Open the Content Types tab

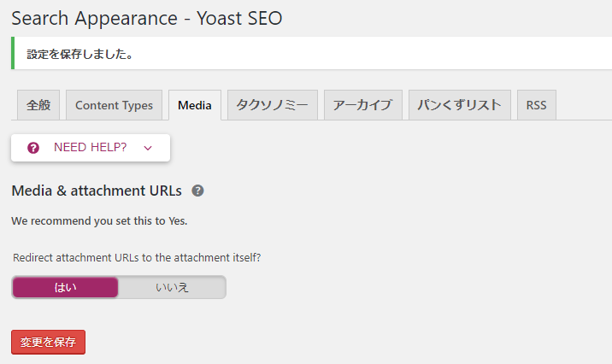click(114, 105)
